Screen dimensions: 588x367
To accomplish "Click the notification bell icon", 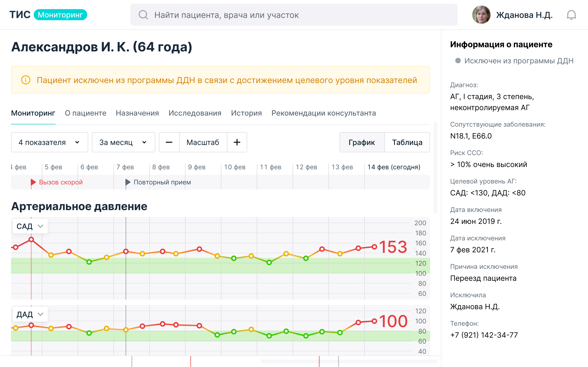I will (x=571, y=15).
